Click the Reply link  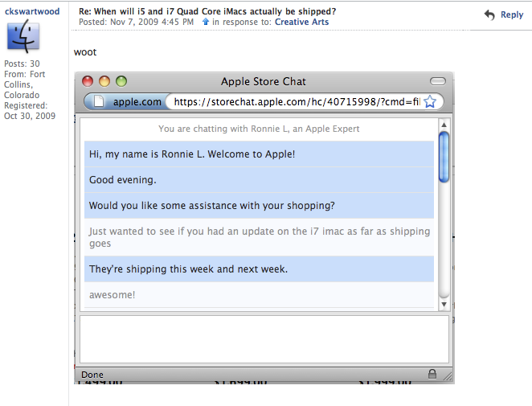click(x=512, y=14)
